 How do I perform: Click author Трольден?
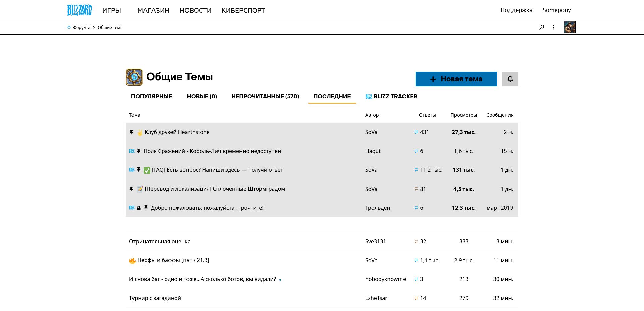point(378,208)
